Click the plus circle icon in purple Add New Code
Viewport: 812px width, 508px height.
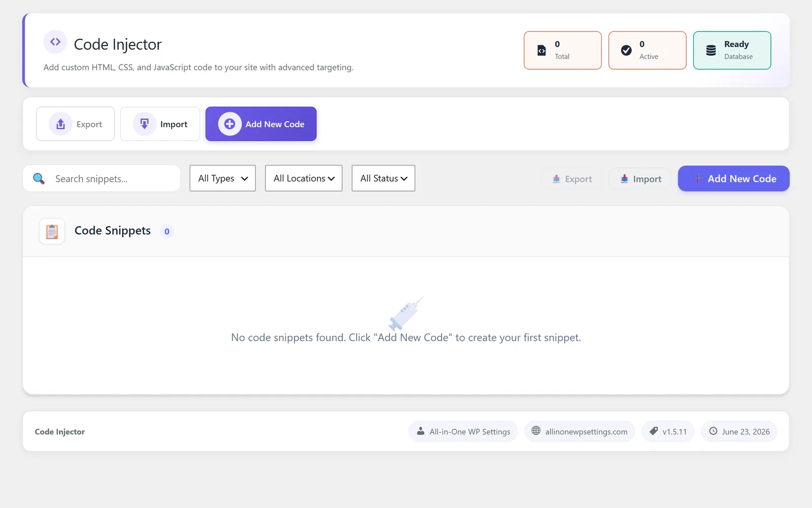point(230,124)
